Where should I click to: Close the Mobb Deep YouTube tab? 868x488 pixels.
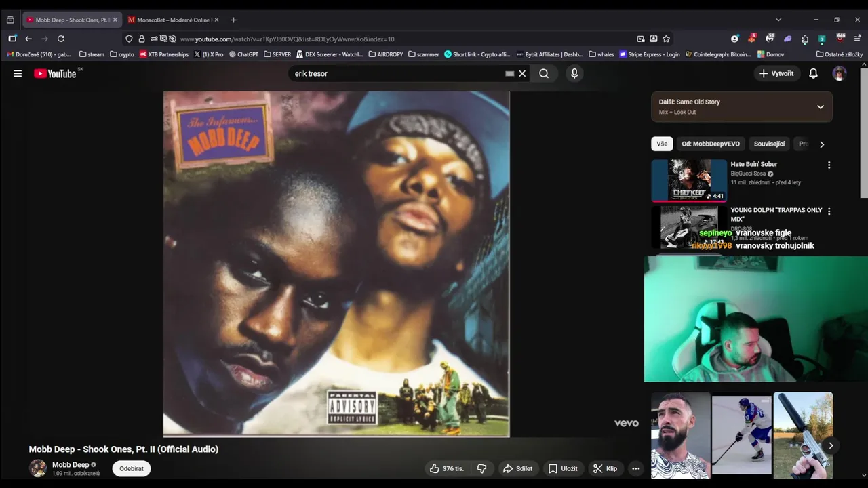click(115, 20)
